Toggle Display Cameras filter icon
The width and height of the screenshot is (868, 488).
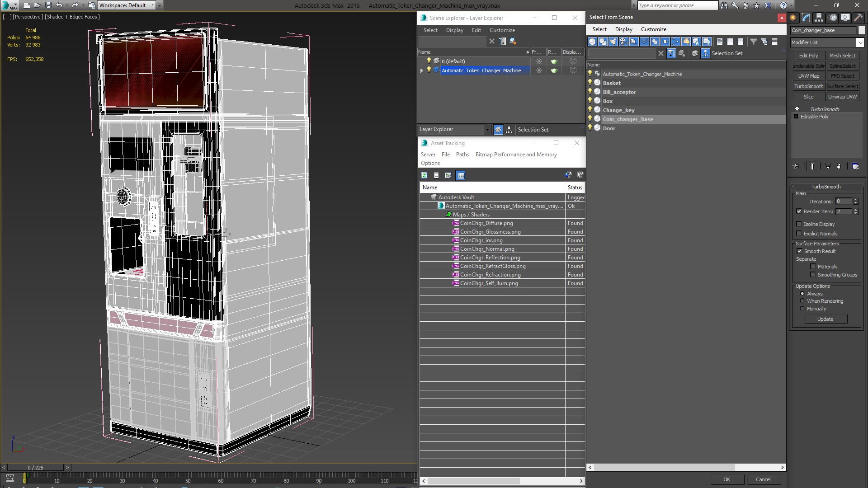pyautogui.click(x=623, y=42)
